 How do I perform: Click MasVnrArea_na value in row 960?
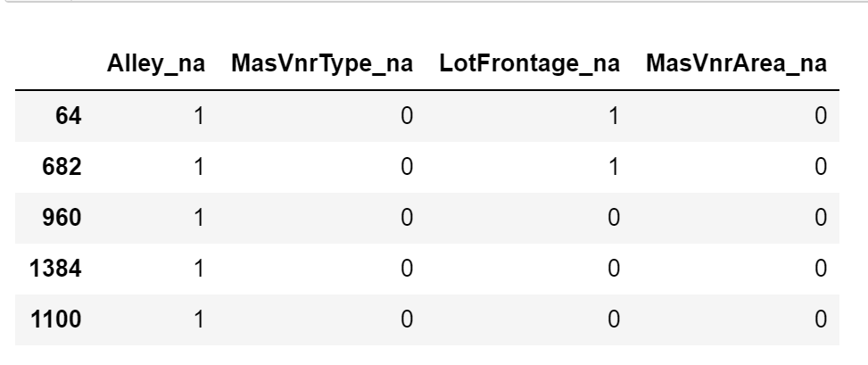(x=821, y=218)
